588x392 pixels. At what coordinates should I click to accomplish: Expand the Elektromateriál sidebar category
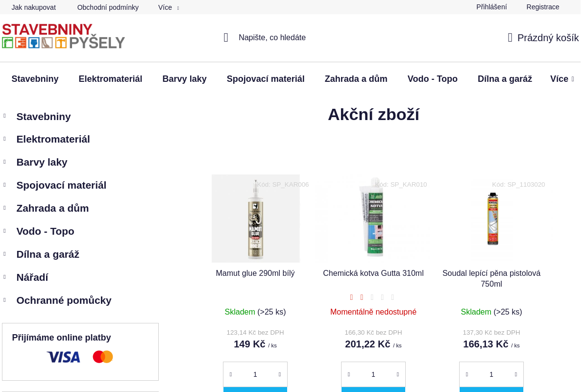[4, 139]
